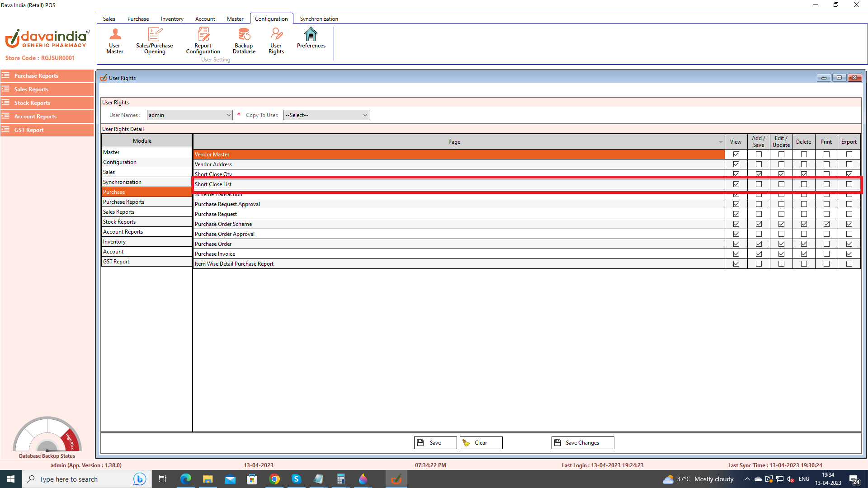Toggle Print checkbox for Purchase Order Scheme
The height and width of the screenshot is (488, 868).
pyautogui.click(x=826, y=224)
